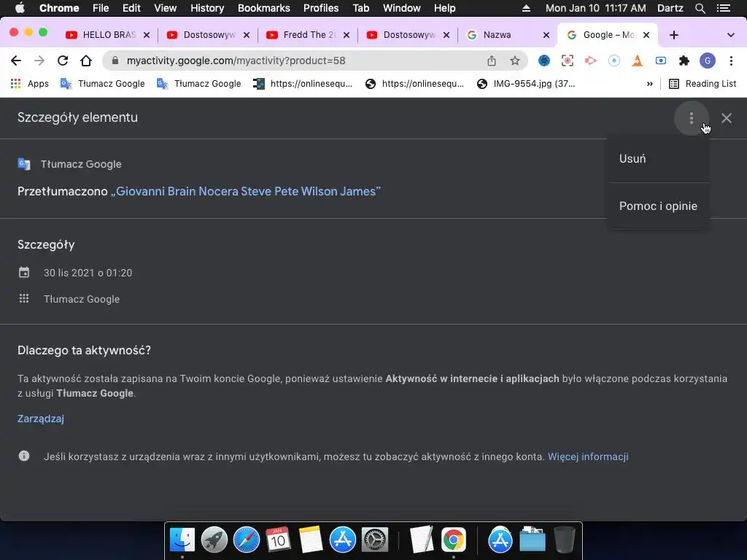Bookmark this page with the star icon
Image resolution: width=747 pixels, height=560 pixels.
pyautogui.click(x=514, y=61)
